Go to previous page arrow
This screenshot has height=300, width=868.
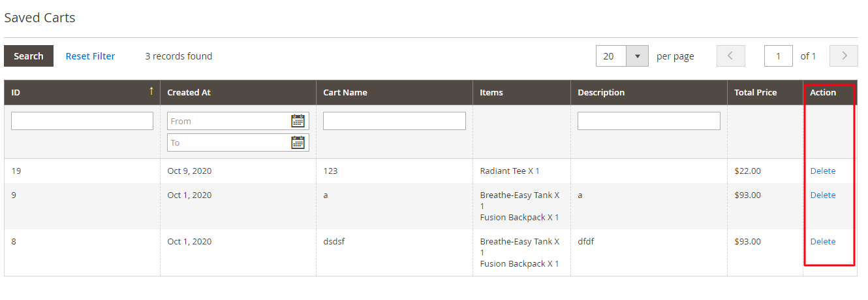pos(730,56)
